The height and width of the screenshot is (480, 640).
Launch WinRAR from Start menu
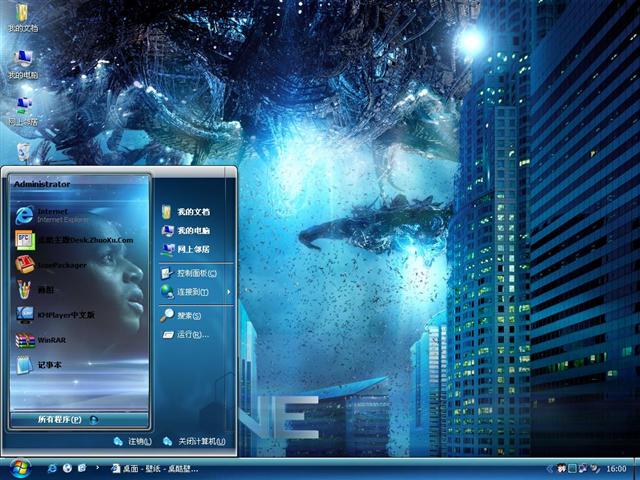click(x=41, y=340)
